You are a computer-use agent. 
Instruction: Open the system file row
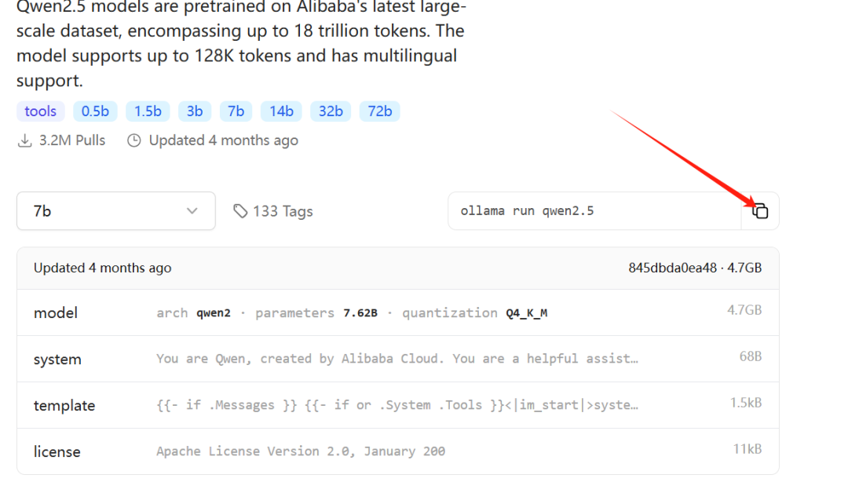pyautogui.click(x=398, y=359)
